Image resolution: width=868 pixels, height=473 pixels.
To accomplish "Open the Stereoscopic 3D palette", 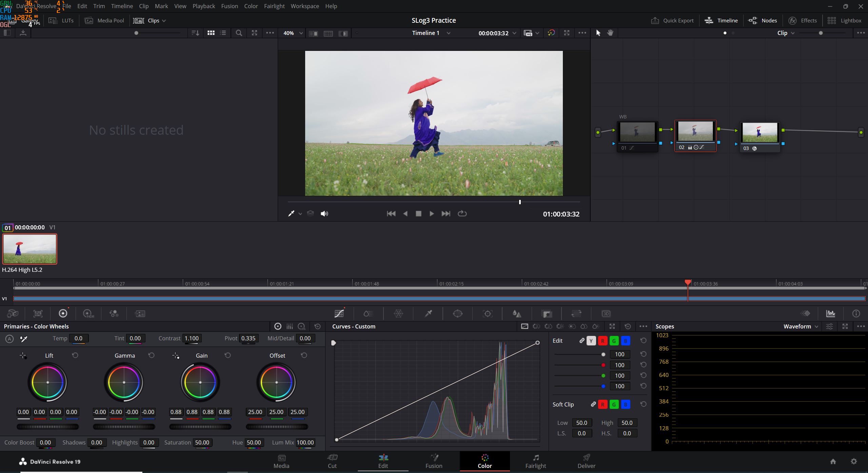I will (x=606, y=314).
